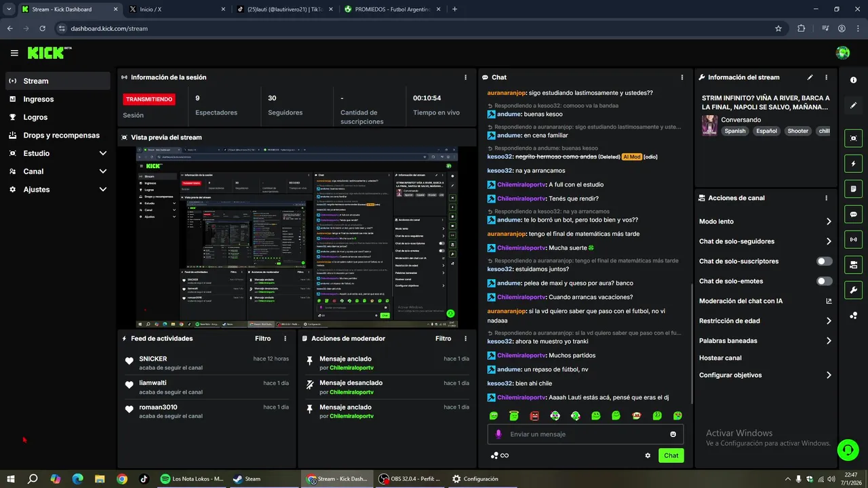Click Hostear canal

720,358
